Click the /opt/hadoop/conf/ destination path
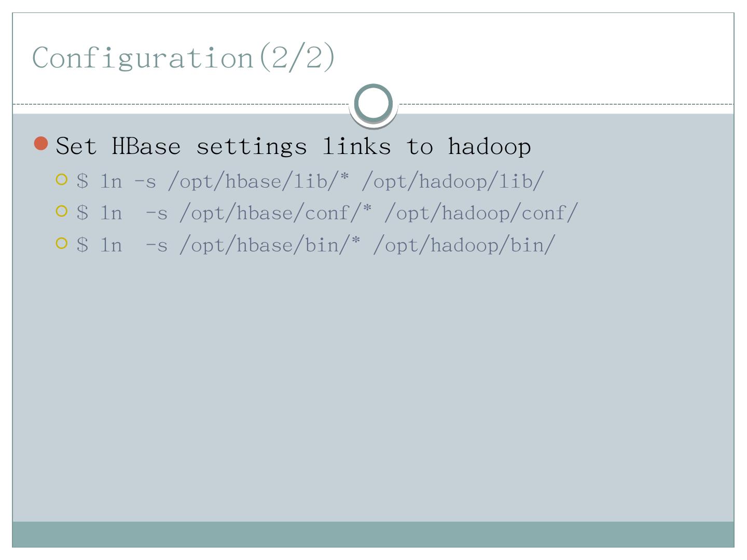The image size is (747, 560). (481, 213)
